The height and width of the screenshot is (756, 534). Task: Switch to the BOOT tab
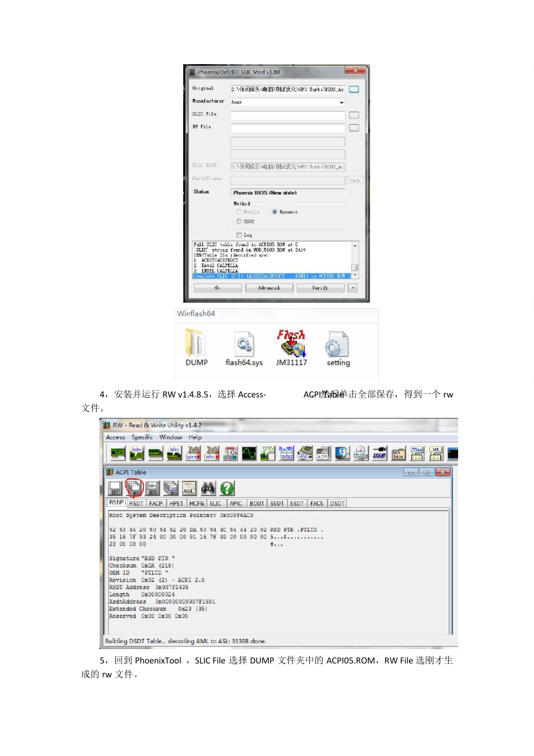coord(257,503)
